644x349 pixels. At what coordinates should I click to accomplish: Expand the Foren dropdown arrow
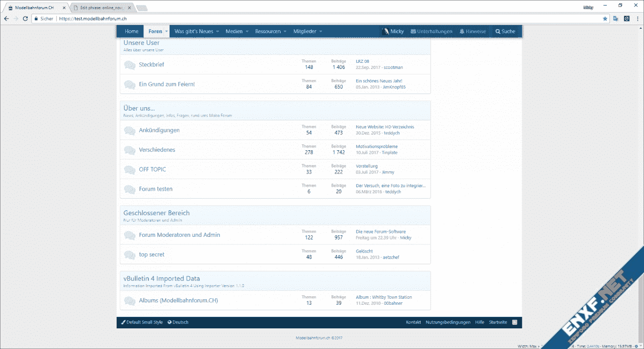tap(167, 32)
